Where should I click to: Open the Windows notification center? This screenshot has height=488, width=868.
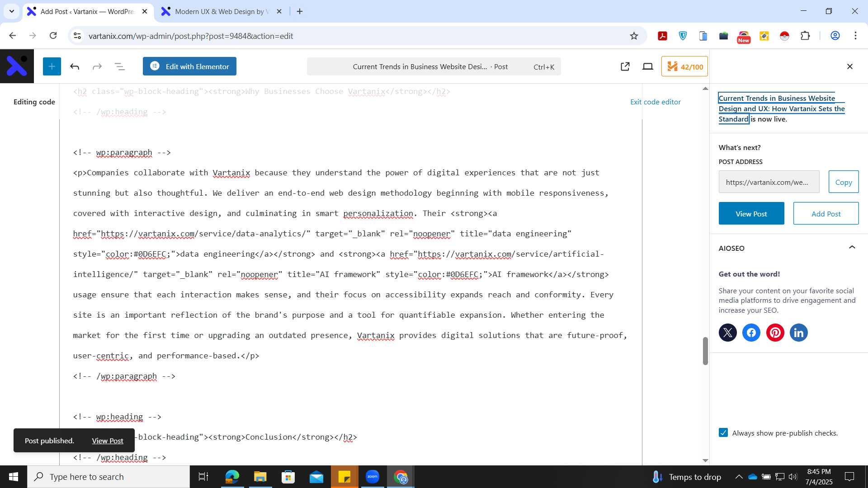(x=849, y=477)
